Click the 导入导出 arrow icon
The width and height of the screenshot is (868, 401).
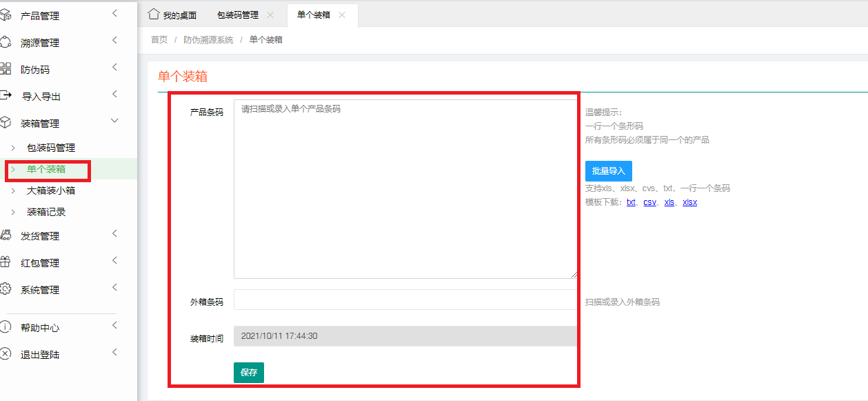5,96
